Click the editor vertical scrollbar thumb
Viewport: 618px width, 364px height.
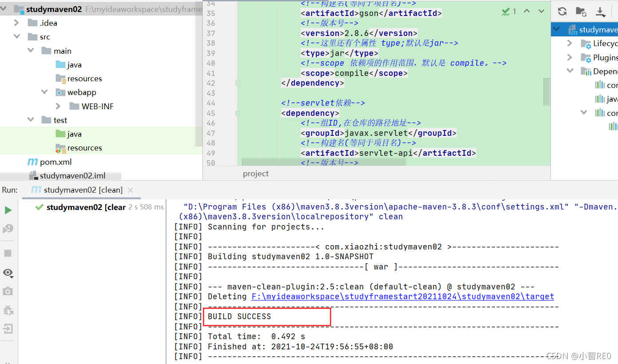tap(547, 91)
